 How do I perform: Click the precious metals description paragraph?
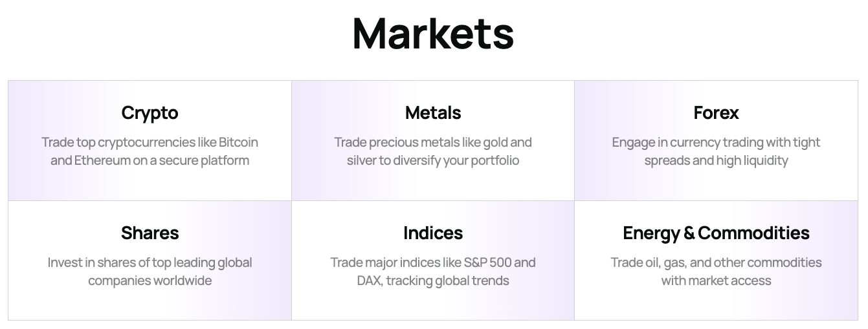433,151
